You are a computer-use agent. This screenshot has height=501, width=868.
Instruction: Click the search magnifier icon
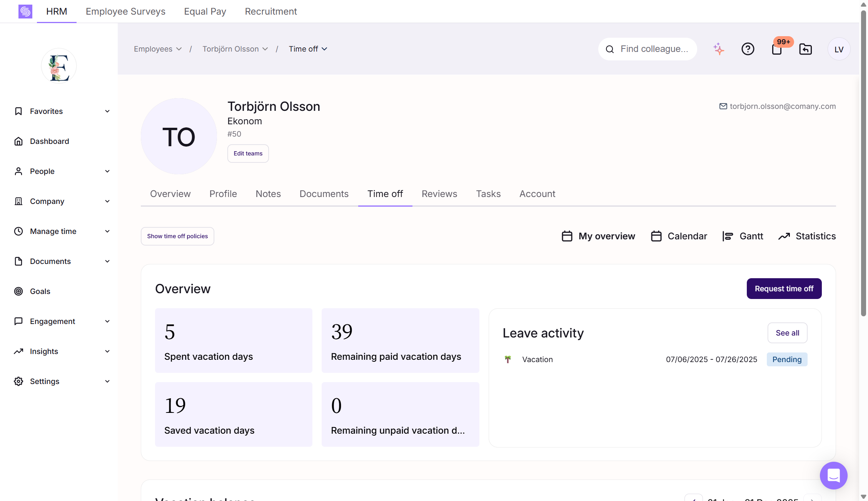click(x=610, y=49)
